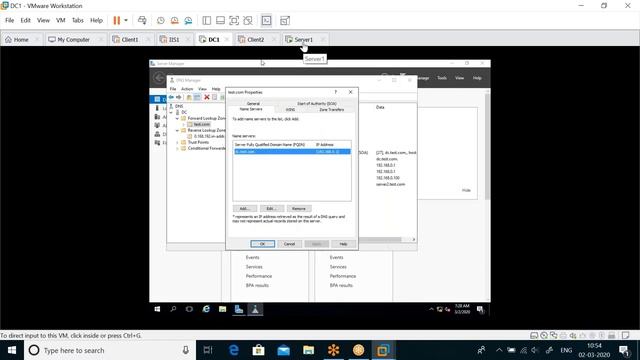Click the orange Suspend VM pause icon
This screenshot has width=640, height=360.
pyautogui.click(x=117, y=20)
